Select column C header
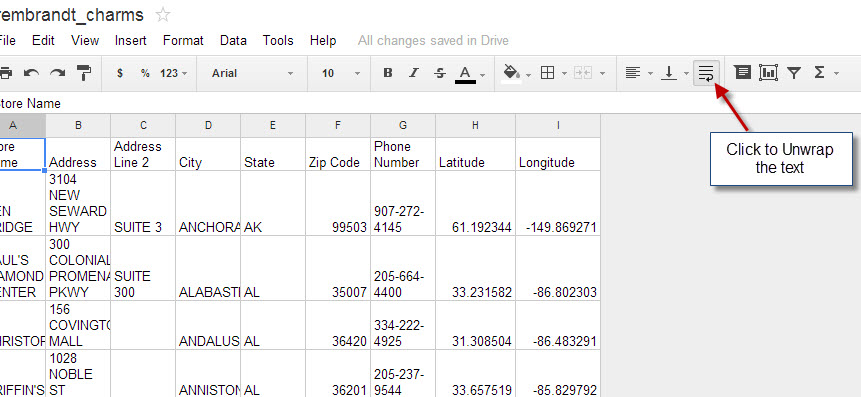 [x=143, y=126]
